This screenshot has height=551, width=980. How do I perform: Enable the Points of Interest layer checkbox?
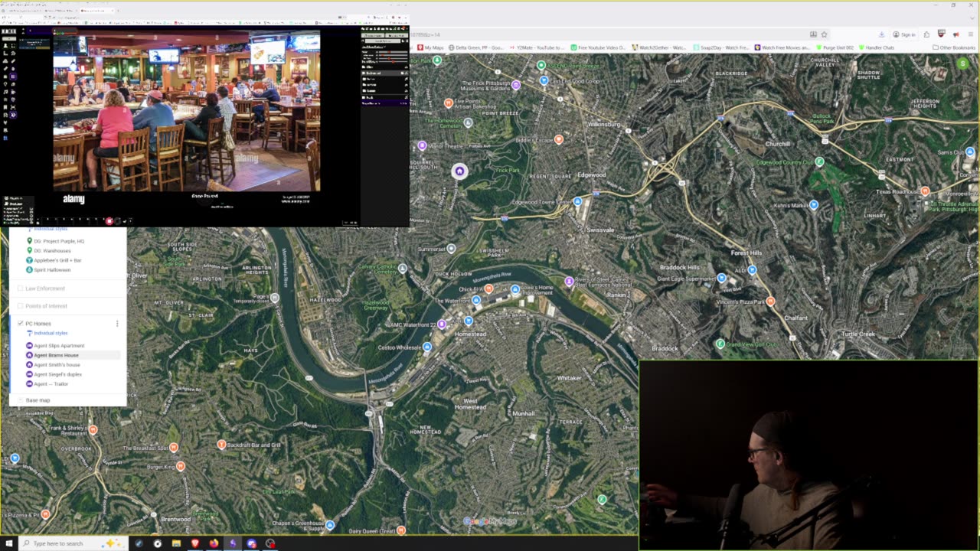pyautogui.click(x=21, y=306)
